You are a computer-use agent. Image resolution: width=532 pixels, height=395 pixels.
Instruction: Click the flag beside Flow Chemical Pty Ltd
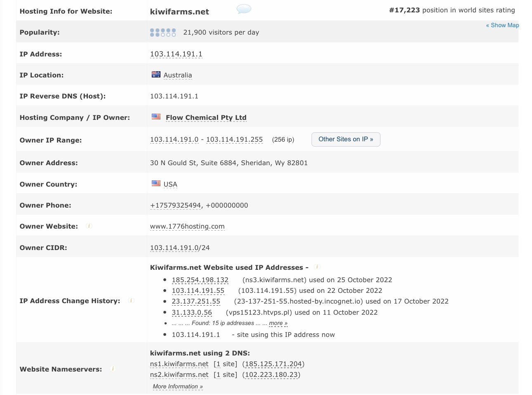click(x=156, y=117)
